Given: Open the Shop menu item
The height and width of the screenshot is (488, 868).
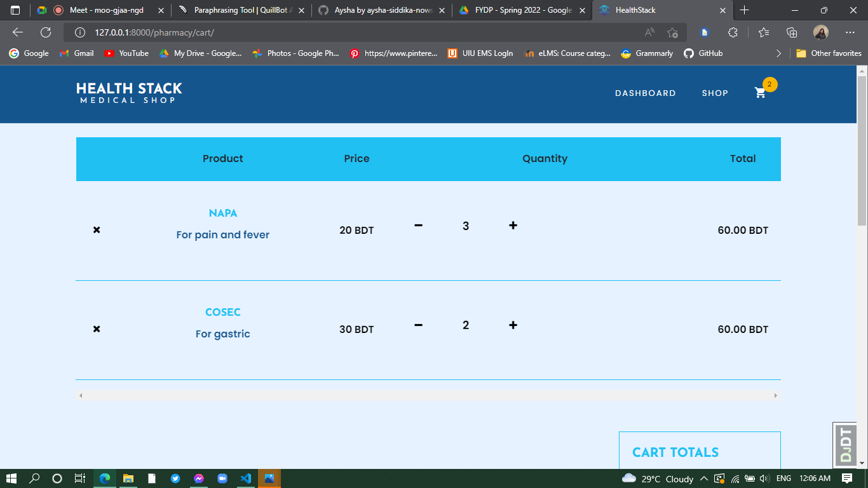Looking at the screenshot, I should [x=715, y=93].
